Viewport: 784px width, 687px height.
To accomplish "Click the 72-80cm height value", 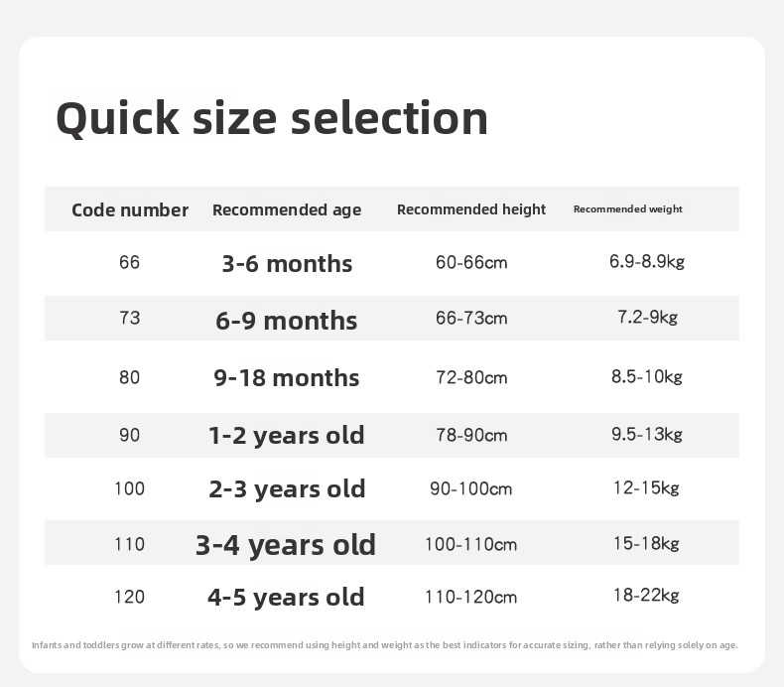I will 471,377.
